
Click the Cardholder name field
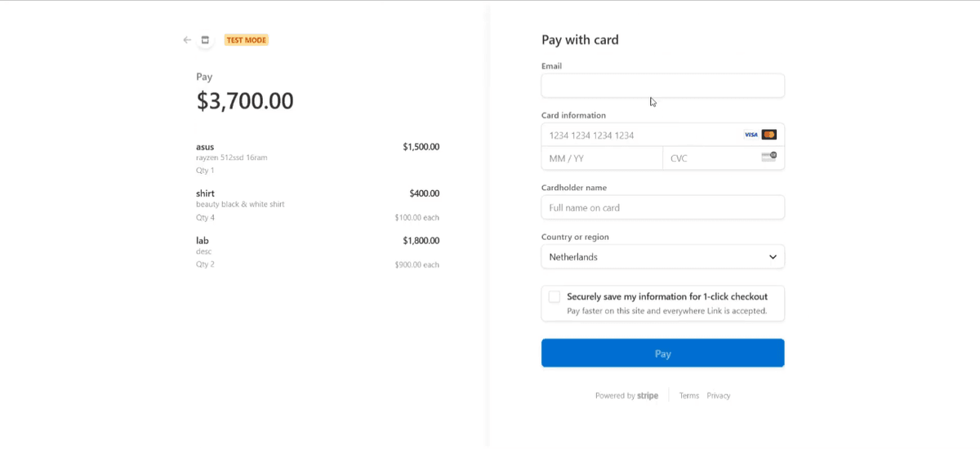(662, 207)
